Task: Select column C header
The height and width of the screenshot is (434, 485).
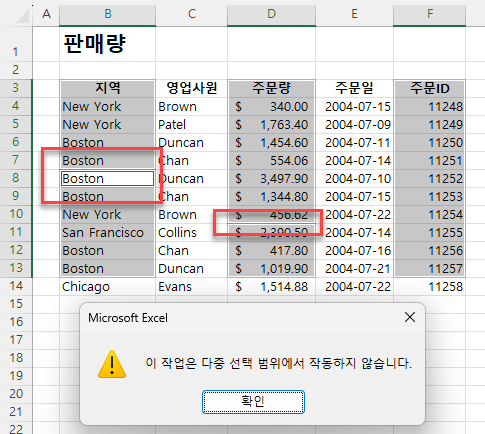Action: coord(191,14)
